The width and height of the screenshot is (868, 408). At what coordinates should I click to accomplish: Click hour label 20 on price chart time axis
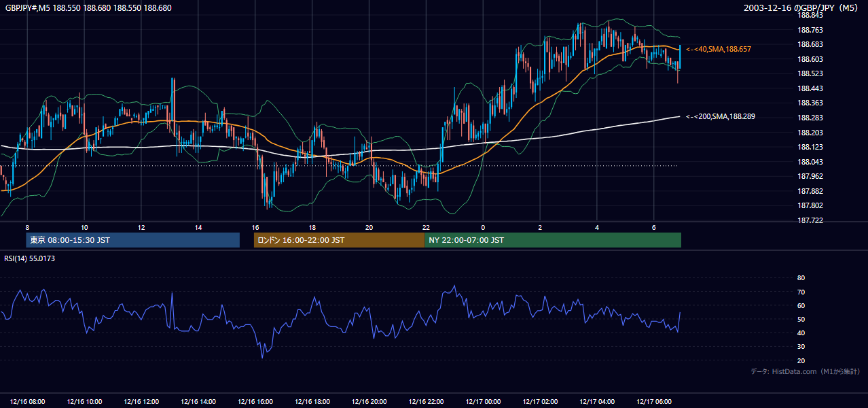point(369,227)
